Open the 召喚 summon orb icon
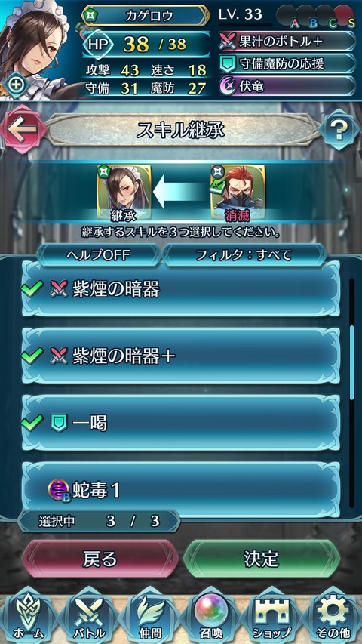 [211, 617]
